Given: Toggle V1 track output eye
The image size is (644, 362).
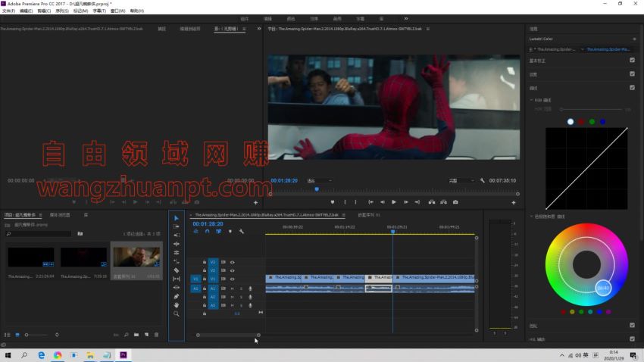Looking at the screenshot, I should pos(233,279).
